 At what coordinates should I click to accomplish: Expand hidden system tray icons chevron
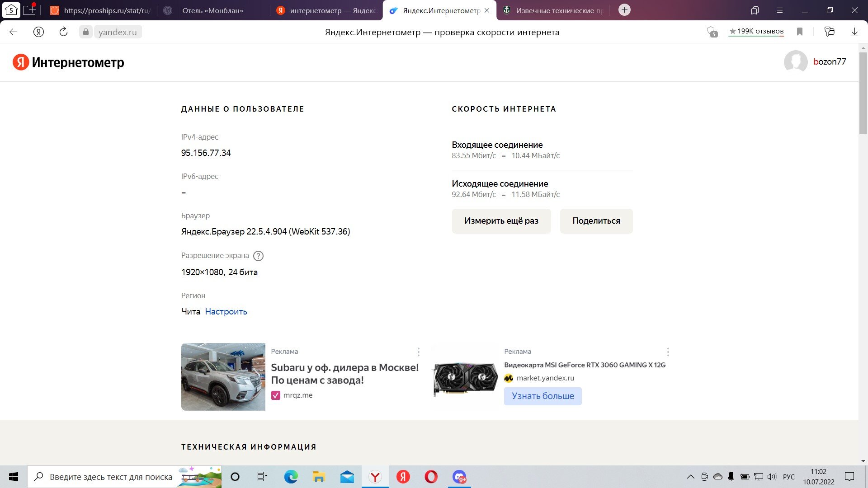tap(690, 477)
